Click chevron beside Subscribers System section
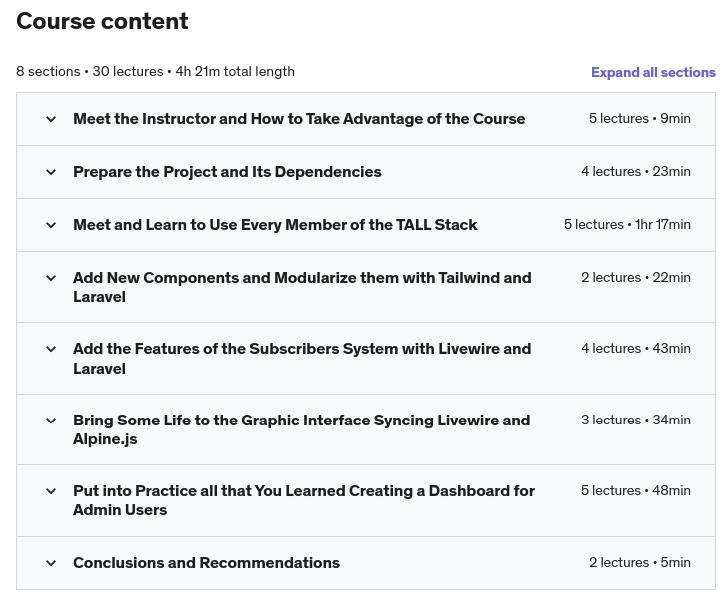727x595 pixels. pos(51,349)
